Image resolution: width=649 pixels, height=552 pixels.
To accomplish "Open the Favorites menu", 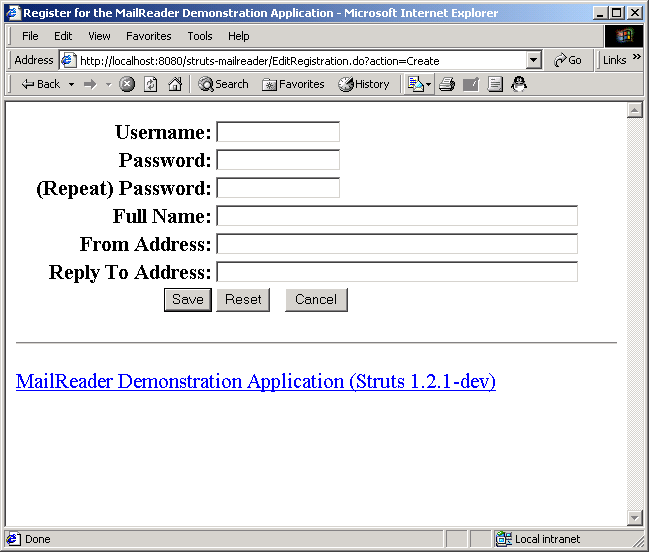I will click(149, 36).
